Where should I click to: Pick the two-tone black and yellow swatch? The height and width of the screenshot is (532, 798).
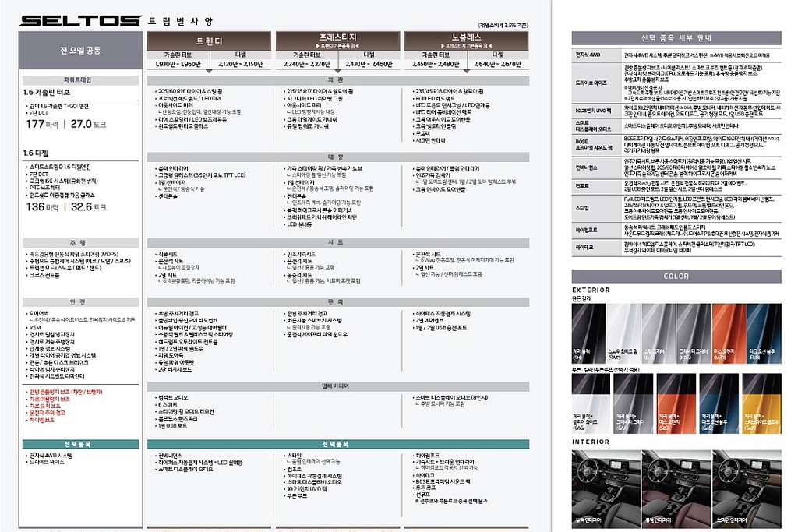point(762,403)
